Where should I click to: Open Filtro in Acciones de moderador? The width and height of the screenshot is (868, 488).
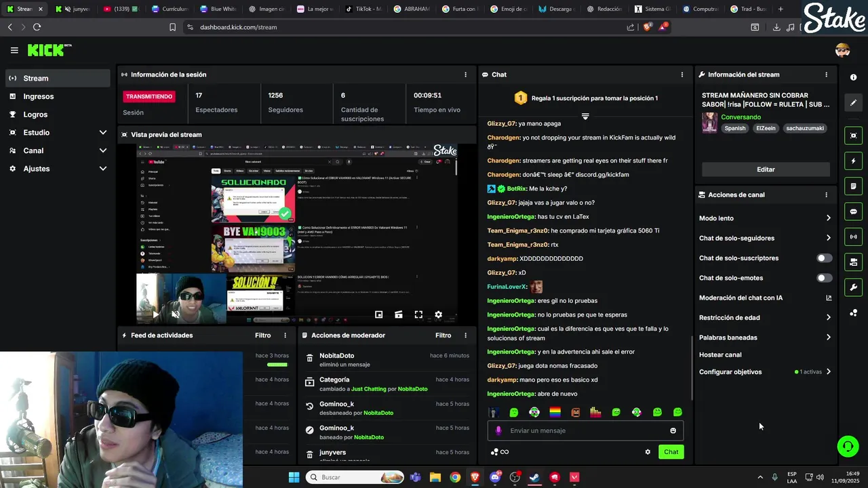coord(443,335)
